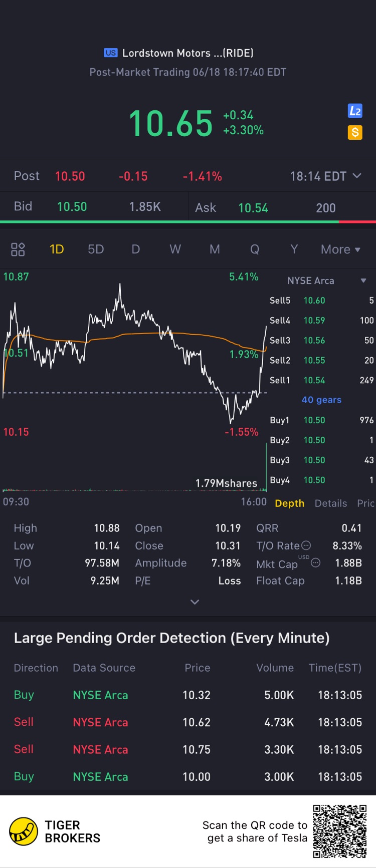Viewport: 376px width, 868px height.
Task: Tap the Tesla share QR code
Action: 340,831
